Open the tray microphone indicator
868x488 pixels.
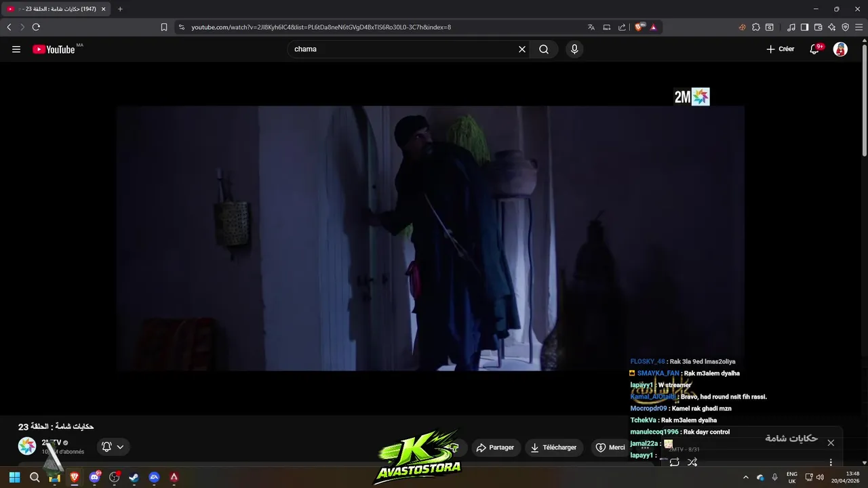click(x=774, y=477)
